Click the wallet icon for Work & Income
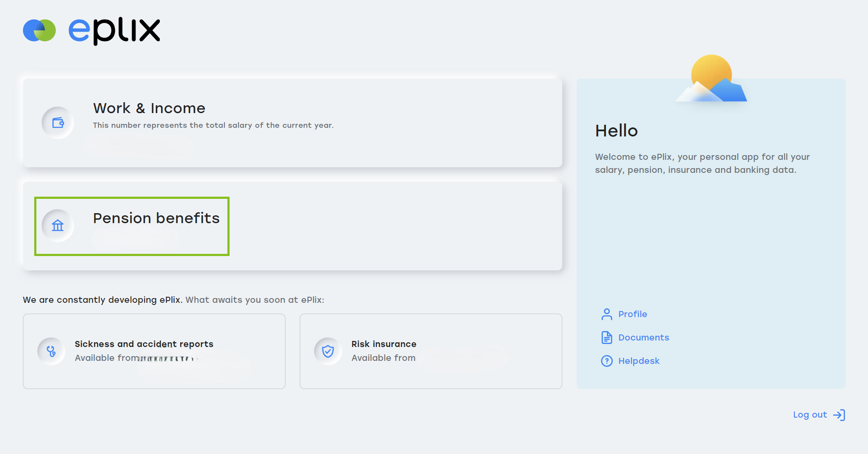Image resolution: width=868 pixels, height=454 pixels. coord(58,123)
